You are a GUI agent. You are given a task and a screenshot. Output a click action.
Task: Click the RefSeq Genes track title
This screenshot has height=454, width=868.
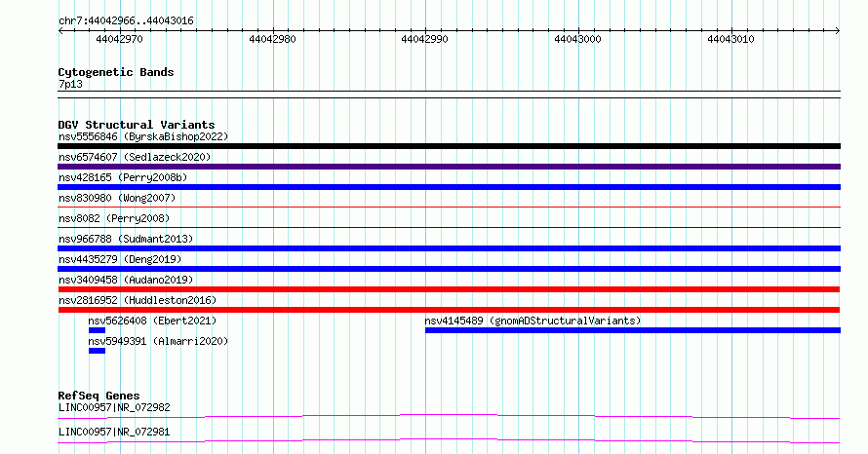(99, 396)
